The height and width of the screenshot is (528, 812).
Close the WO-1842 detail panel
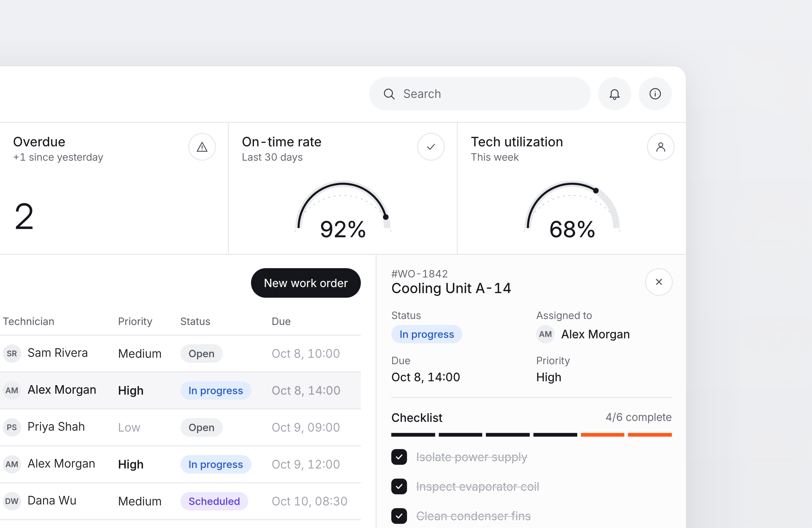(659, 282)
